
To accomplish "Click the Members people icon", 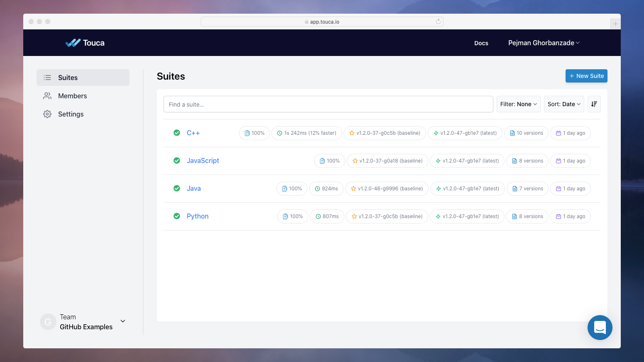I will click(x=47, y=96).
